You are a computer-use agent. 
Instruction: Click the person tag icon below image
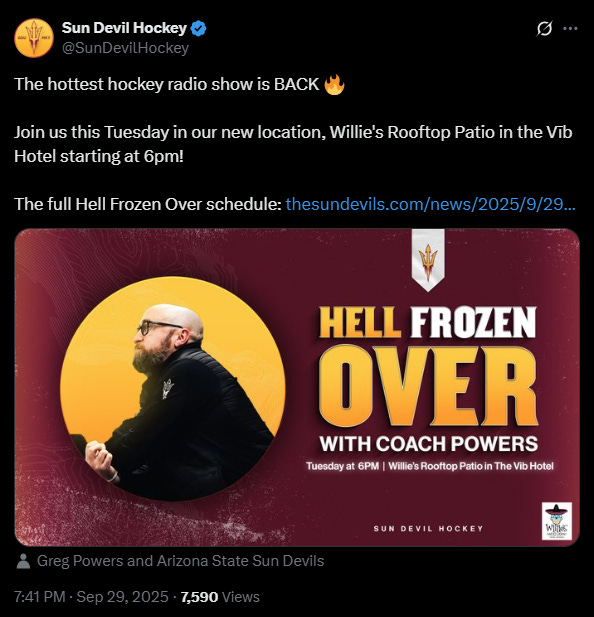point(24,561)
